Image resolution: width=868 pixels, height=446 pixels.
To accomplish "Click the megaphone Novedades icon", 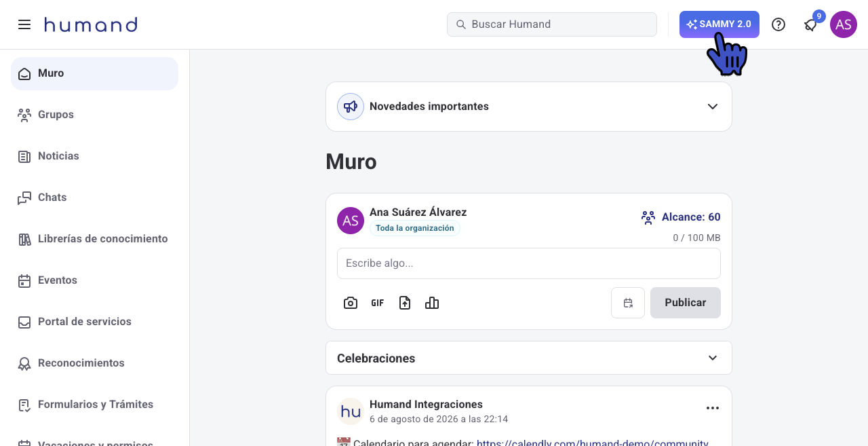I will (x=351, y=107).
